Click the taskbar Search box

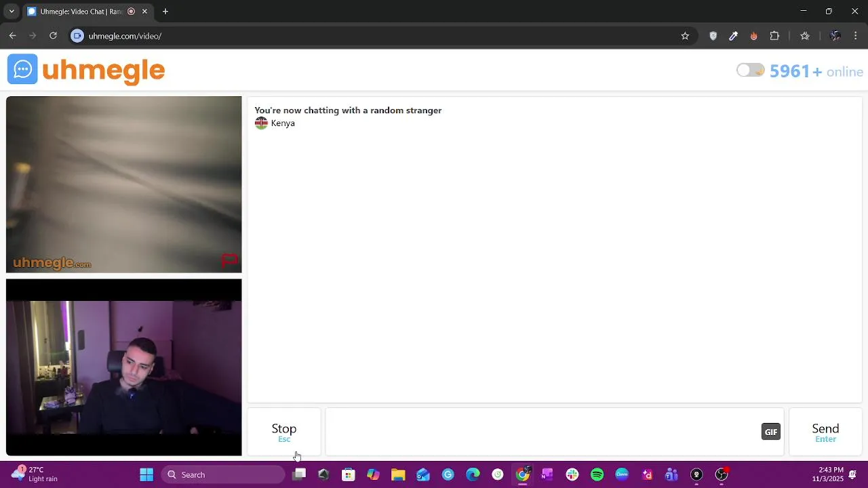tap(223, 474)
